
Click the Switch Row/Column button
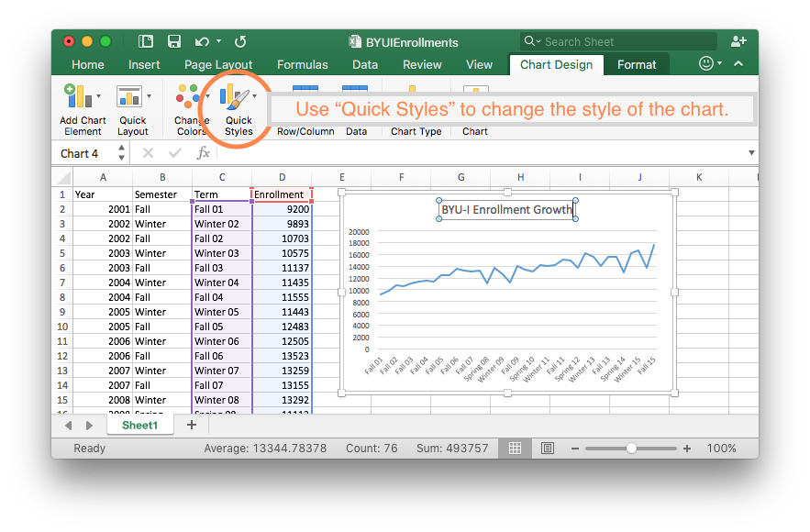(x=305, y=131)
